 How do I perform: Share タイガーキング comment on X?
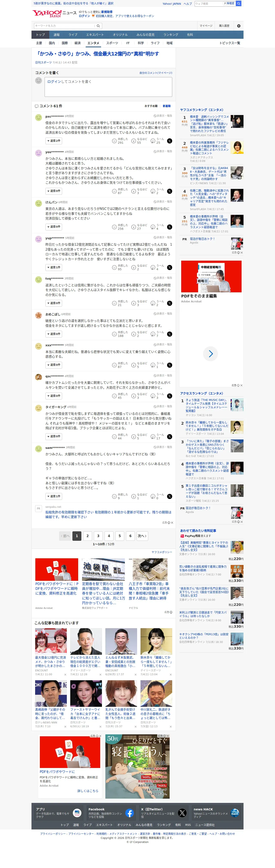(x=169, y=437)
